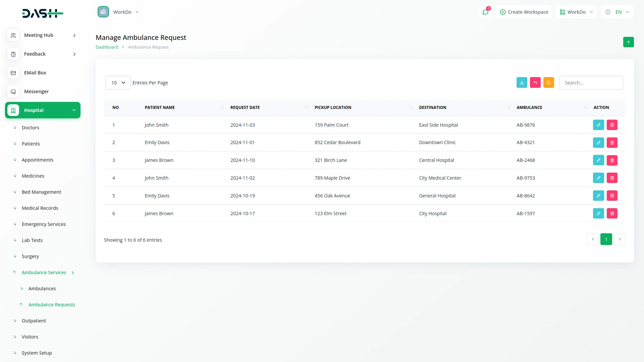Click the green add ambulance request button

[628, 42]
